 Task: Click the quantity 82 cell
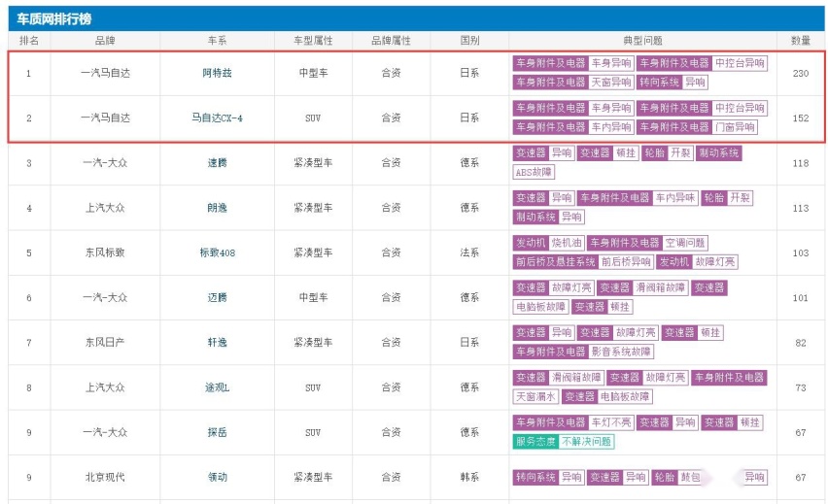(801, 343)
